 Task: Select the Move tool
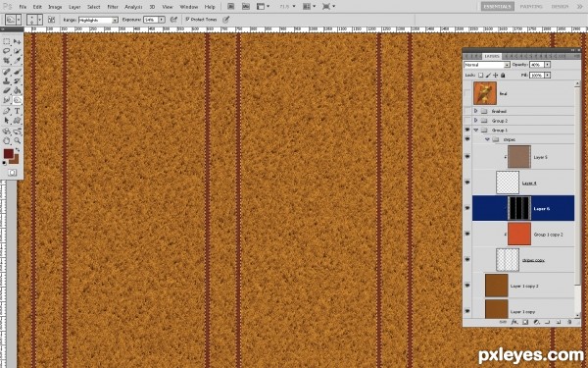(18, 41)
